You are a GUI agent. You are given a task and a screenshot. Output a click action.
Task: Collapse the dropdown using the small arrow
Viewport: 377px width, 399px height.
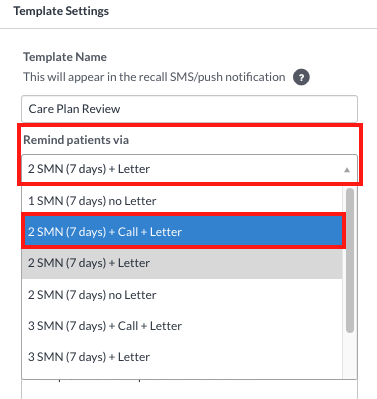347,170
